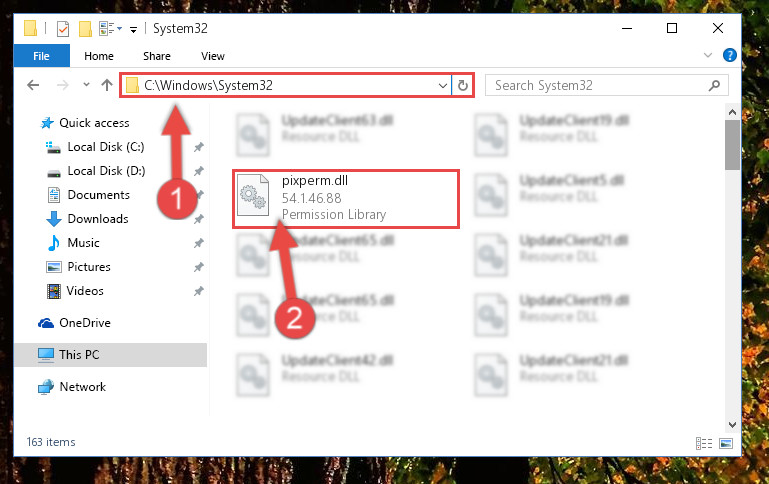Open the Help question mark icon
The width and height of the screenshot is (769, 484).
729,55
